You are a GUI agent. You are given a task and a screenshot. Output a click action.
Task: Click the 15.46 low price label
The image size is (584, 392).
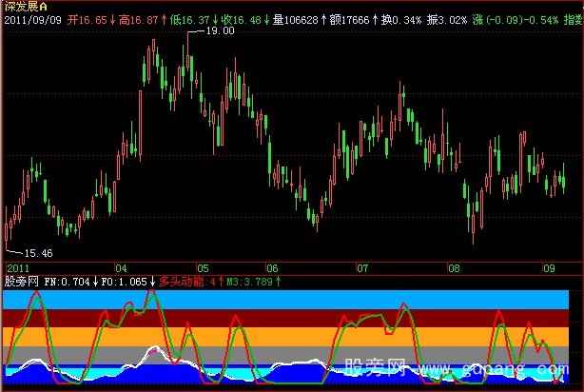click(x=38, y=253)
